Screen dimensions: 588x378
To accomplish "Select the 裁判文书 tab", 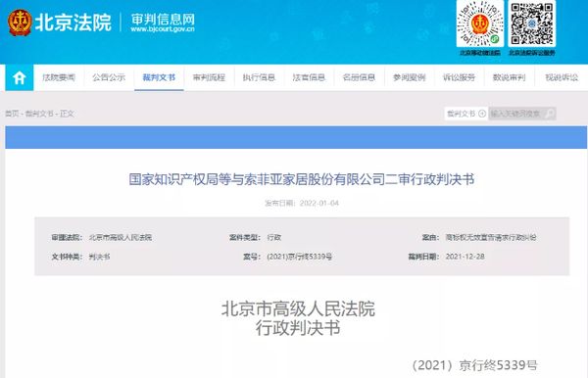I will click(159, 77).
